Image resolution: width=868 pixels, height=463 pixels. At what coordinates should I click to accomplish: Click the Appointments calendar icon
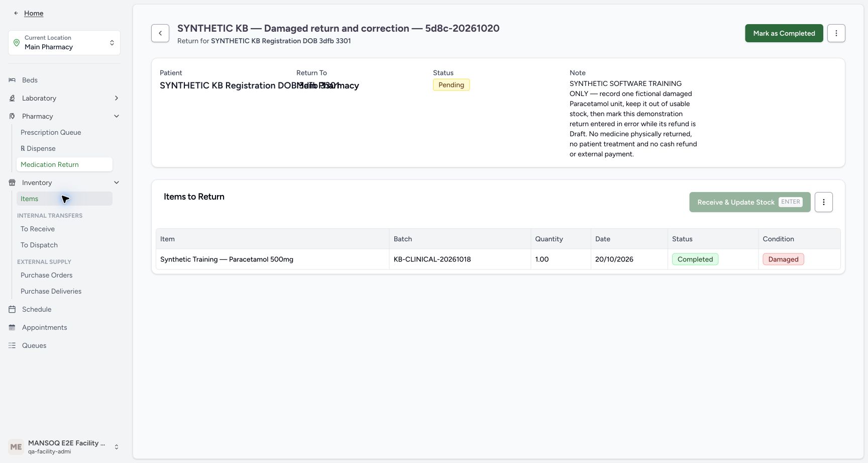[12, 327]
